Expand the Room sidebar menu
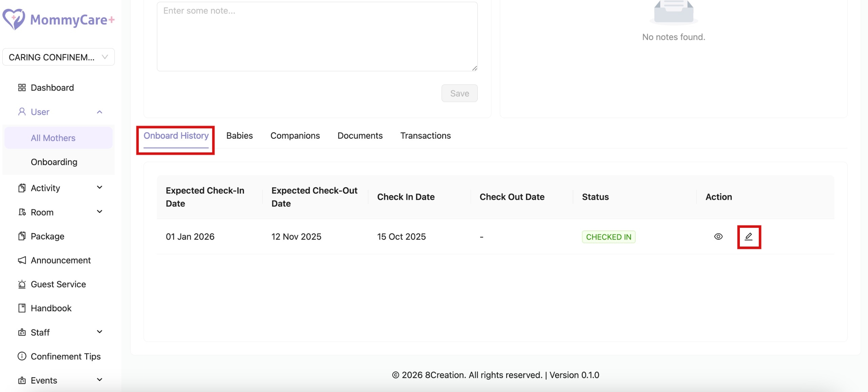This screenshot has width=868, height=392. pyautogui.click(x=99, y=212)
